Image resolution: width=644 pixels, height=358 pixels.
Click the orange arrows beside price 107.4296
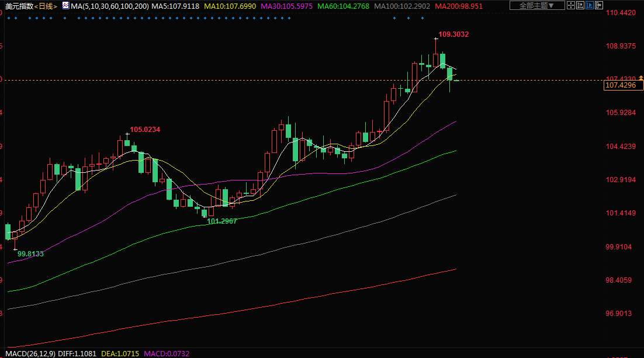pyautogui.click(x=640, y=78)
